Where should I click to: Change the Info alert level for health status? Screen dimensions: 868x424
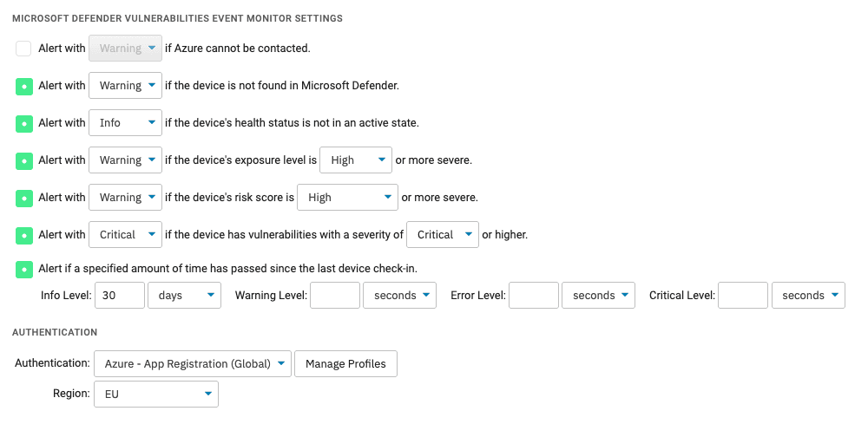pos(126,123)
